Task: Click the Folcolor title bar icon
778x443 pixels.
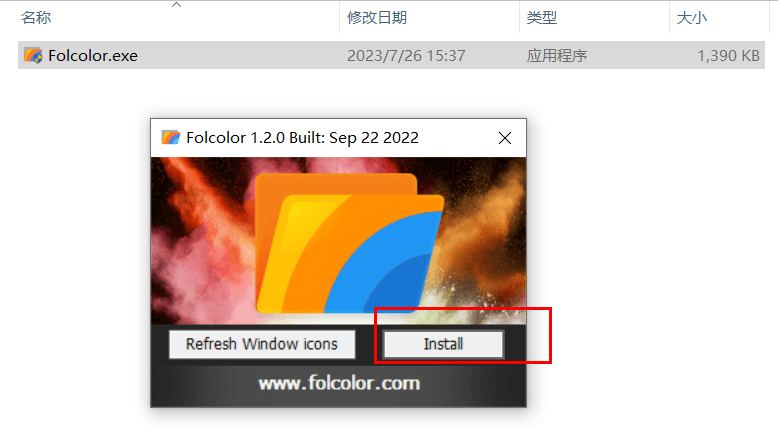Action: pos(171,137)
